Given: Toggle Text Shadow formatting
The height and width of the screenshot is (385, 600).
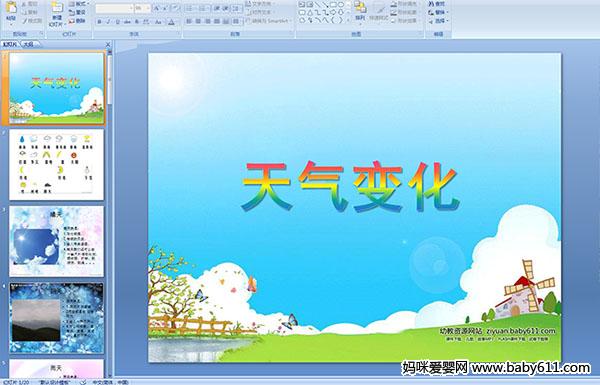Looking at the screenshot, I should (x=137, y=22).
